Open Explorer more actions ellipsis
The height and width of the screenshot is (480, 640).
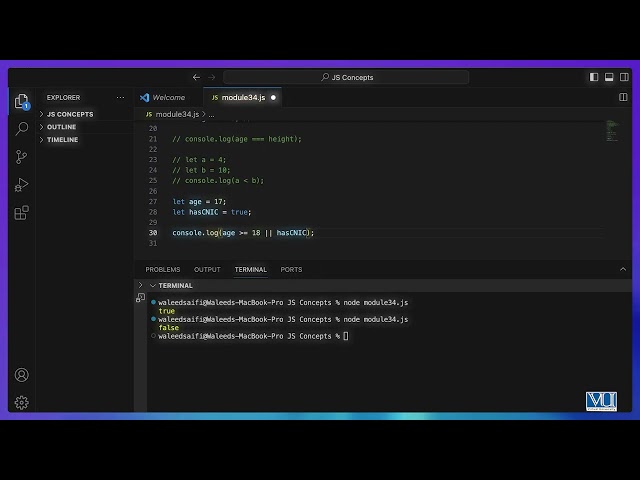coord(120,97)
